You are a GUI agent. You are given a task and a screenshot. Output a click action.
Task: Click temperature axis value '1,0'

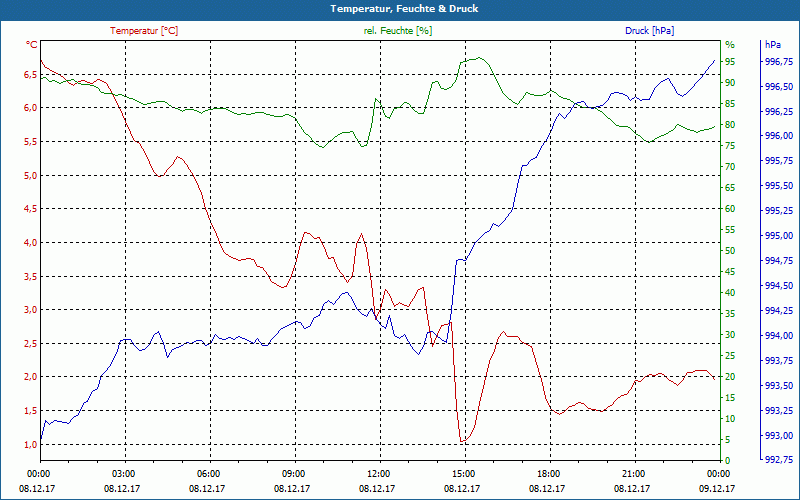(31, 444)
